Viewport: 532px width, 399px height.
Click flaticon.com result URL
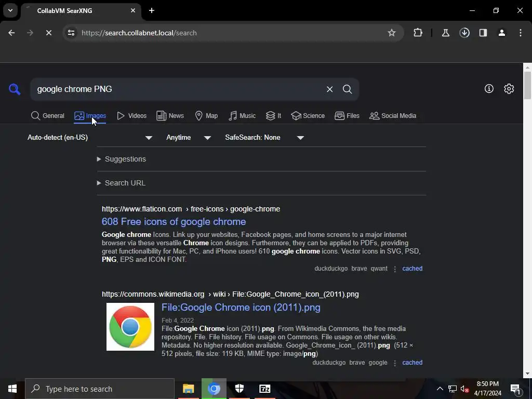(191, 209)
